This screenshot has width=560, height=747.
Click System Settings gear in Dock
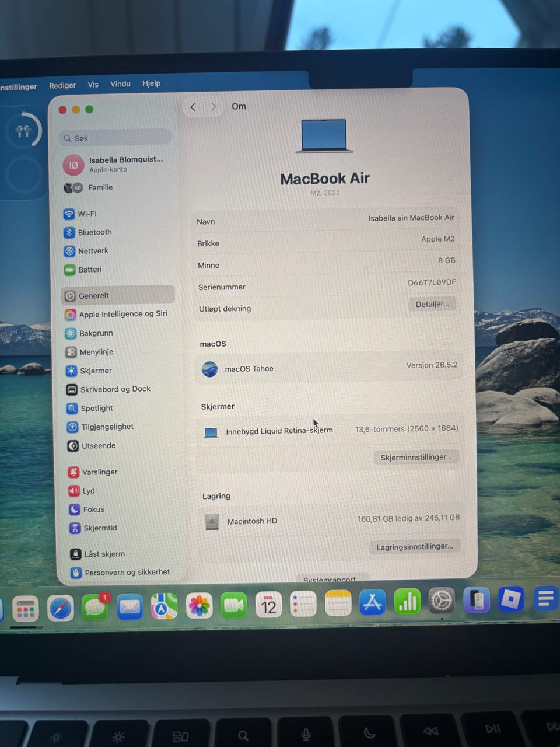pos(442,600)
